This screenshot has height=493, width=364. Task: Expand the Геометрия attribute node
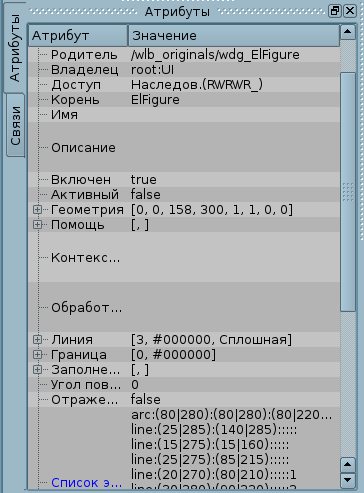pyautogui.click(x=37, y=210)
